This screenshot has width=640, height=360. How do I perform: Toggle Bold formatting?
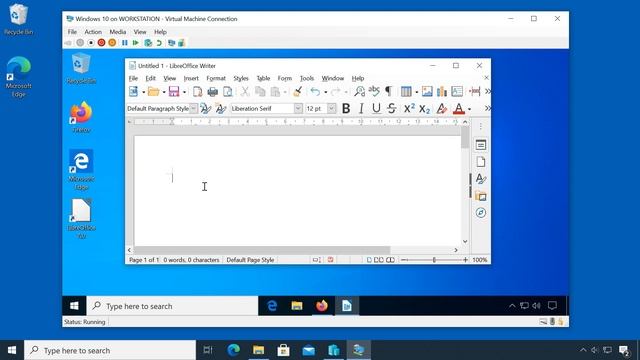coord(346,109)
